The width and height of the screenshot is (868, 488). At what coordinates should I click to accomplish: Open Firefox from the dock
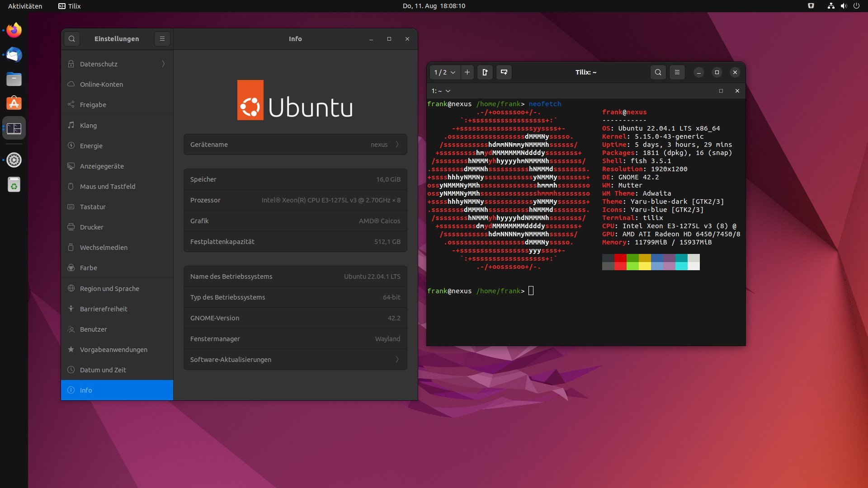(14, 30)
